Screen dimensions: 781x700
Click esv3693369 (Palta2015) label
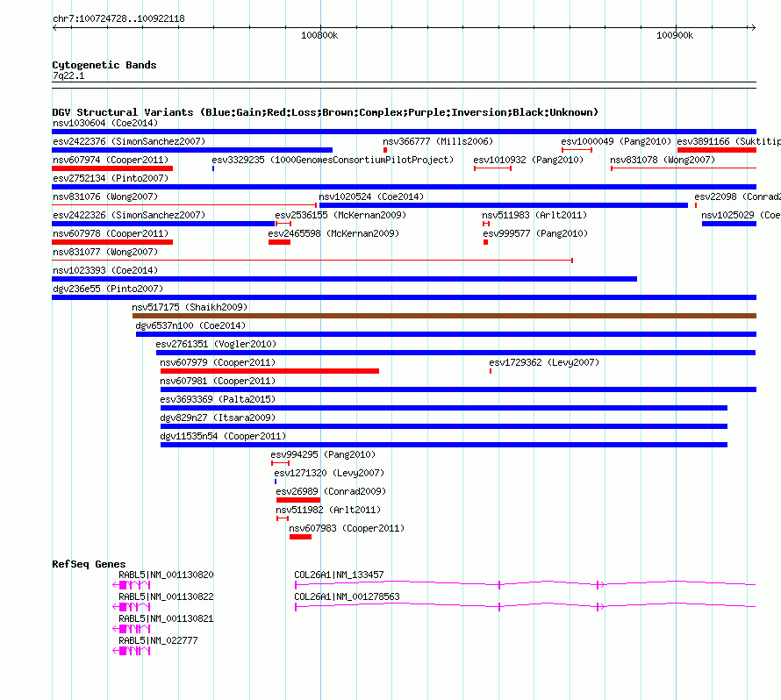tap(218, 399)
